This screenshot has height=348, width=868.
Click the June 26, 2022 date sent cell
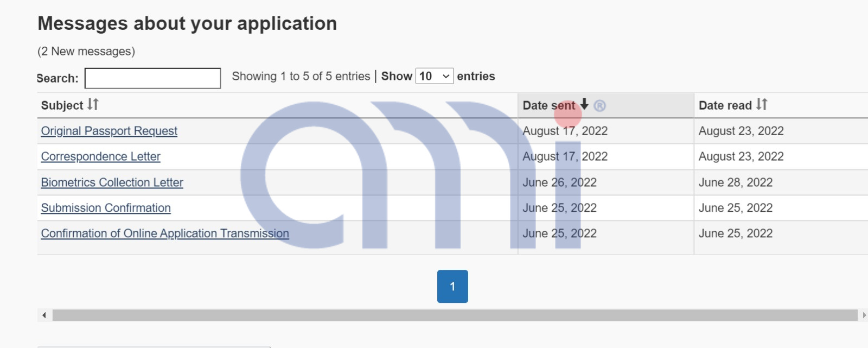pos(559,182)
